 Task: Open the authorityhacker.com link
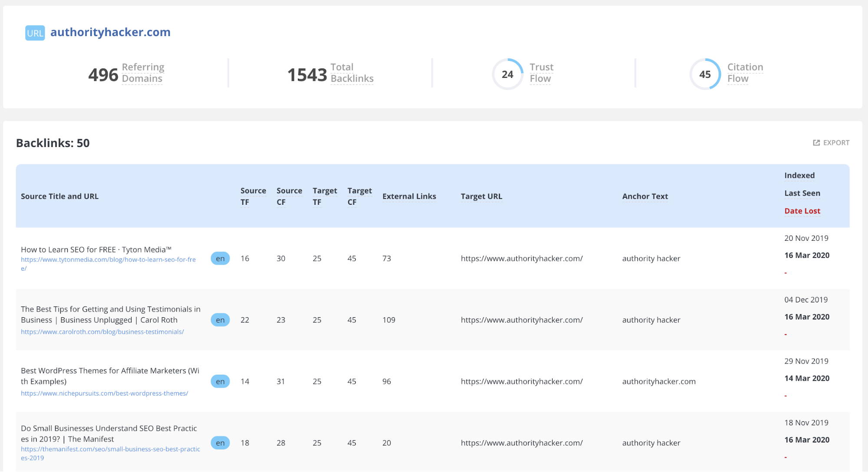pyautogui.click(x=110, y=32)
